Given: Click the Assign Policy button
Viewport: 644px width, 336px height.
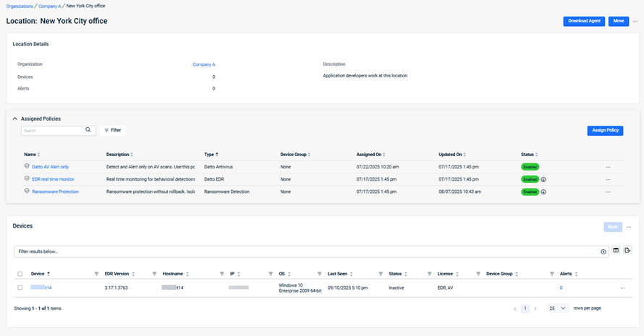Looking at the screenshot, I should [x=604, y=130].
